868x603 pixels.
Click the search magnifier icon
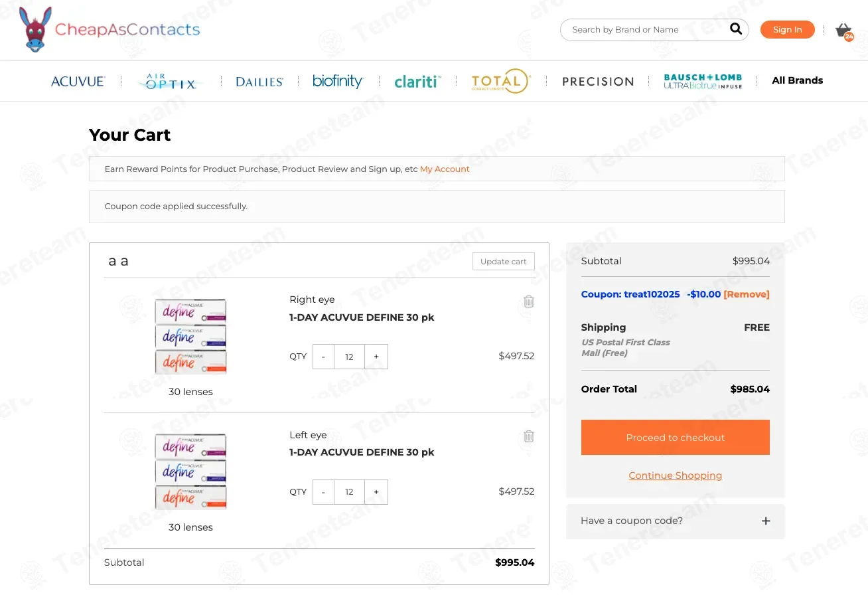[735, 29]
